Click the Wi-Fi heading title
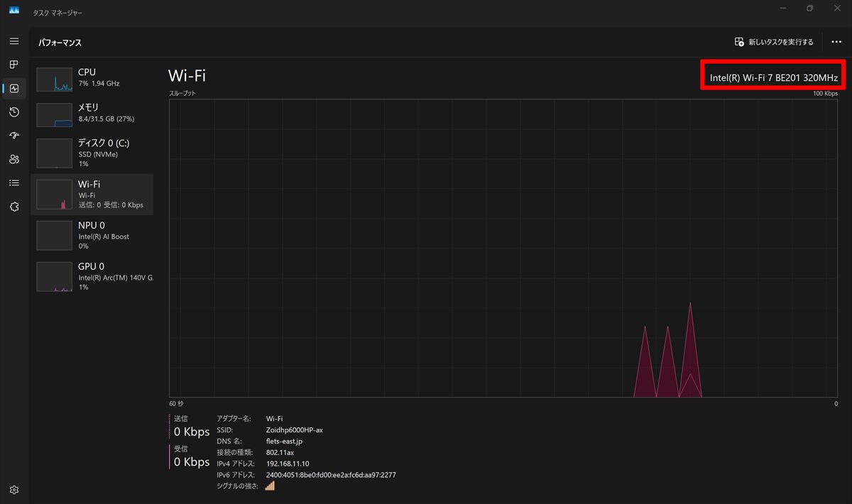This screenshot has height=504, width=852. click(x=187, y=76)
